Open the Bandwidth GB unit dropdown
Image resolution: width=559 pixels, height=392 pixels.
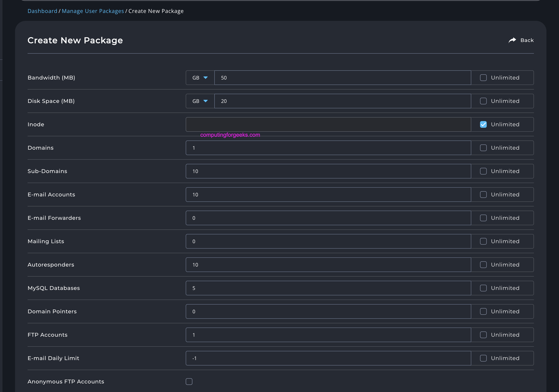[200, 78]
